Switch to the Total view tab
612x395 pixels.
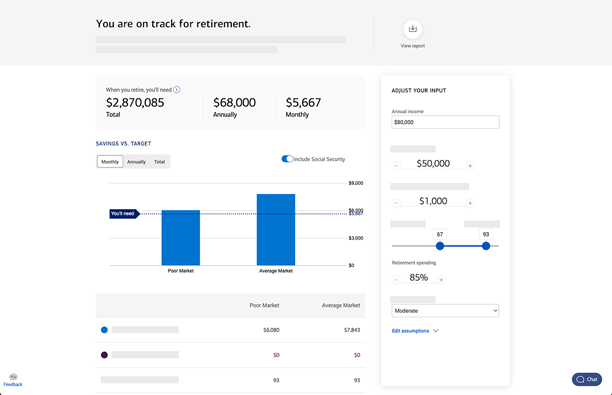click(159, 162)
